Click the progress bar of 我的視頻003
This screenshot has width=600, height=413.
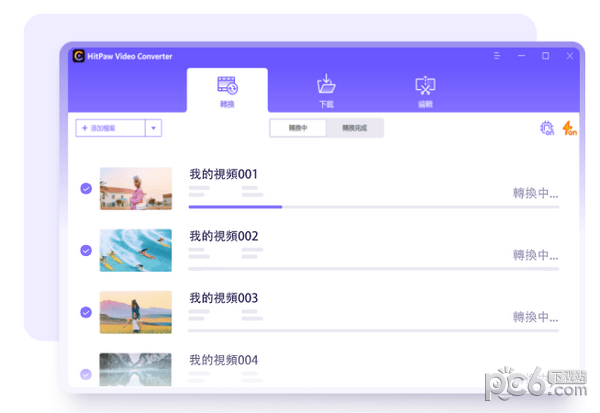[x=374, y=331]
